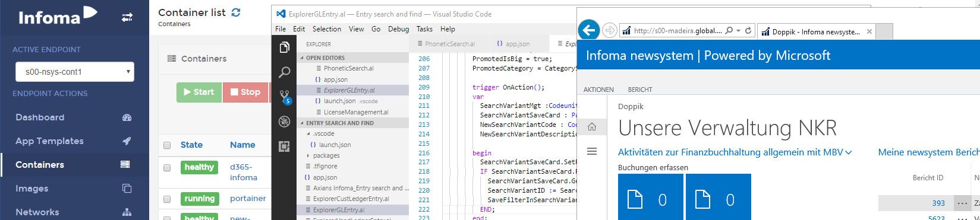980x220 pixels.
Task: Click the App Templates rocket icon
Action: pos(127,141)
